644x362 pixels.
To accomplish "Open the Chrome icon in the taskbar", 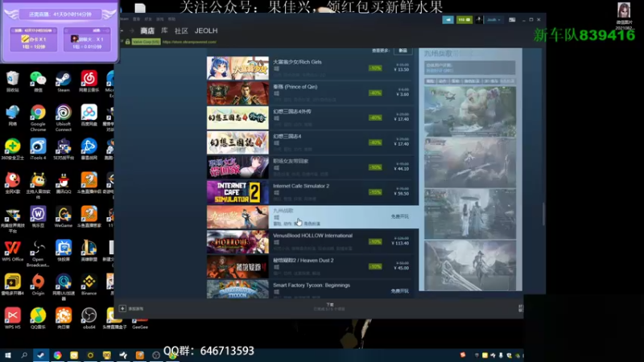I will pos(57,355).
